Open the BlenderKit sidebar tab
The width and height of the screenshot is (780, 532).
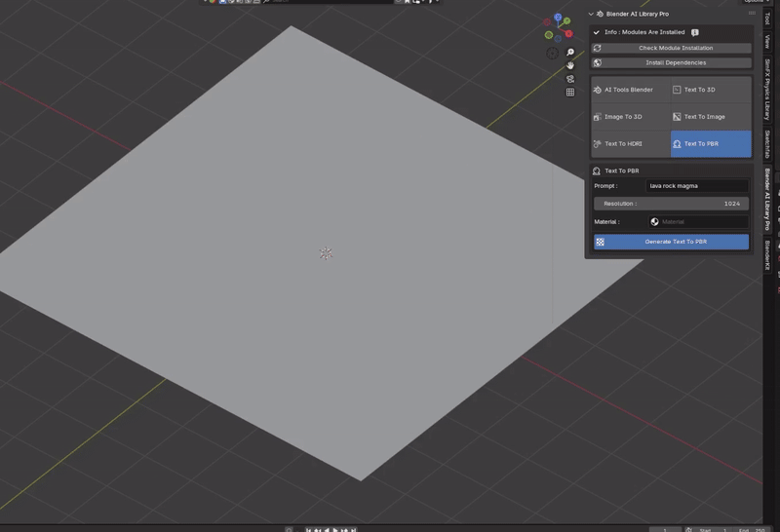(767, 255)
